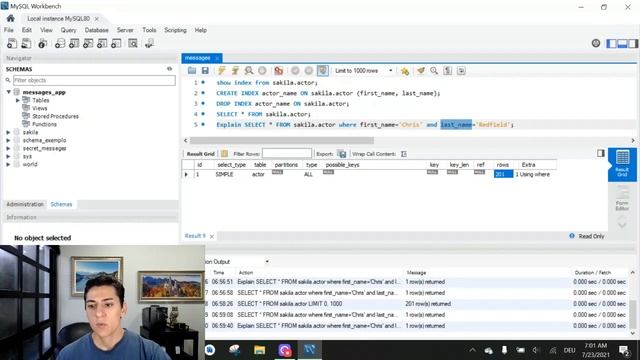The image size is (640, 360).
Task: Click the star snippet icon in the editor toolbar
Action: tap(405, 71)
